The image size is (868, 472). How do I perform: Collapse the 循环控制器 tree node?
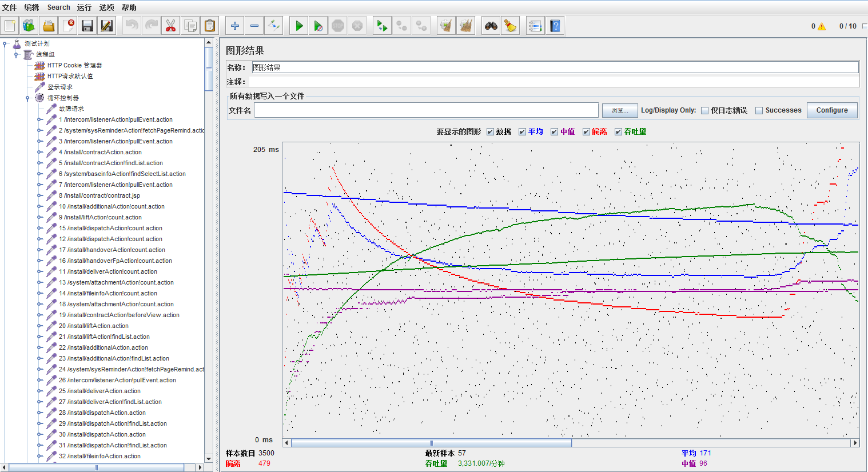(27, 98)
